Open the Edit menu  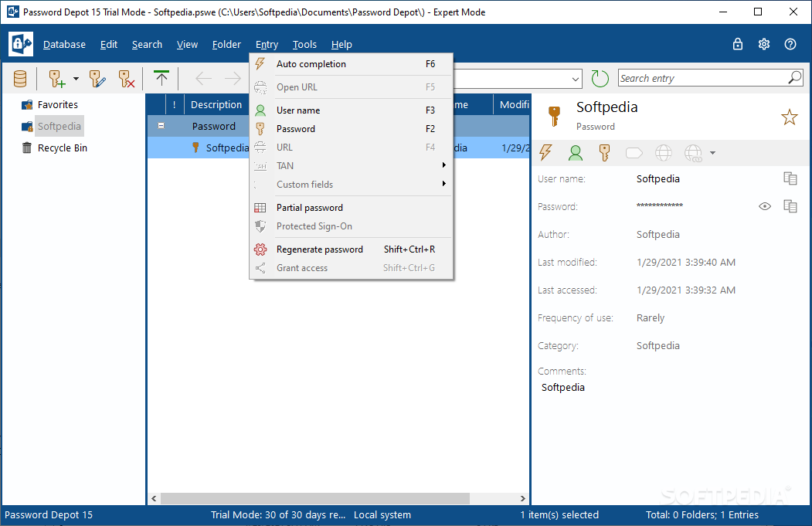click(x=109, y=45)
